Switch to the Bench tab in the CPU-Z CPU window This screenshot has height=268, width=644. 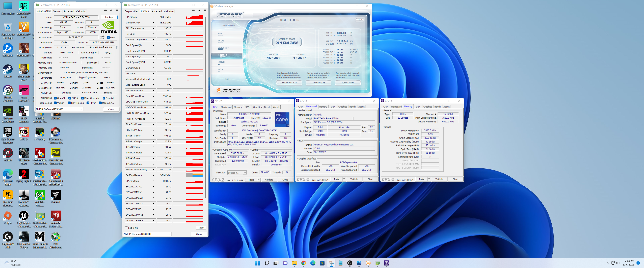click(x=267, y=107)
